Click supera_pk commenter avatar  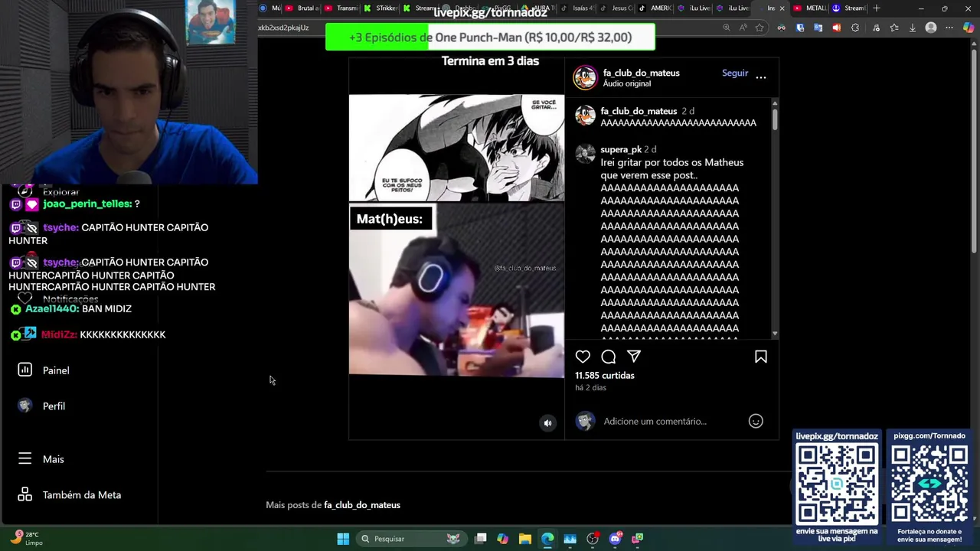(x=585, y=153)
